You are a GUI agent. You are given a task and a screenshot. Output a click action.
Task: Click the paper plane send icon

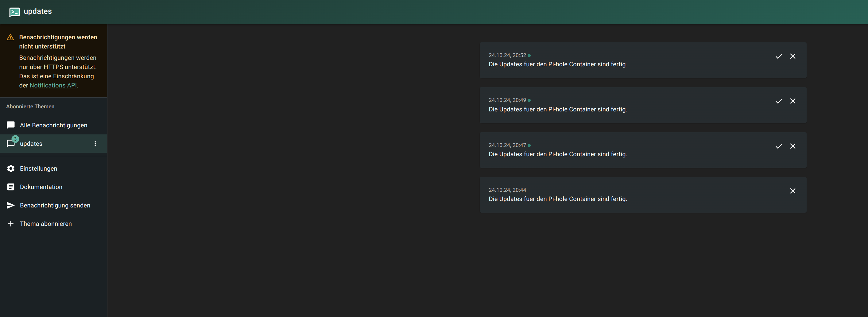[11, 205]
